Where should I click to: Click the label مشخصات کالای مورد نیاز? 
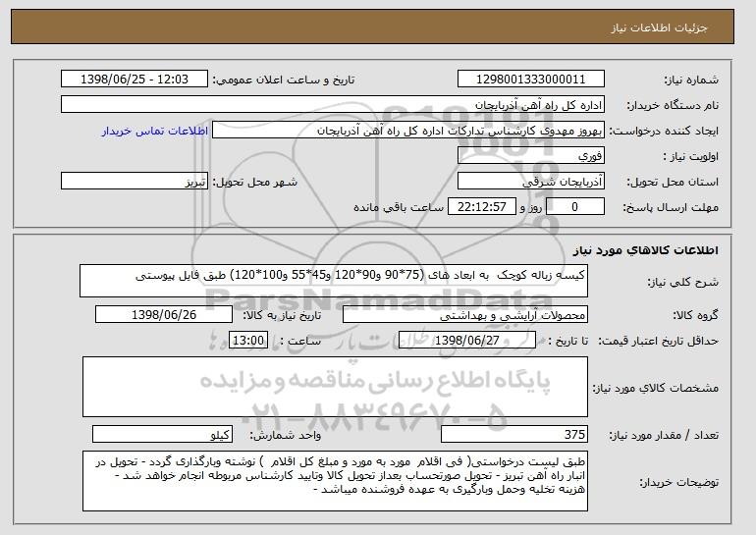click(x=655, y=388)
